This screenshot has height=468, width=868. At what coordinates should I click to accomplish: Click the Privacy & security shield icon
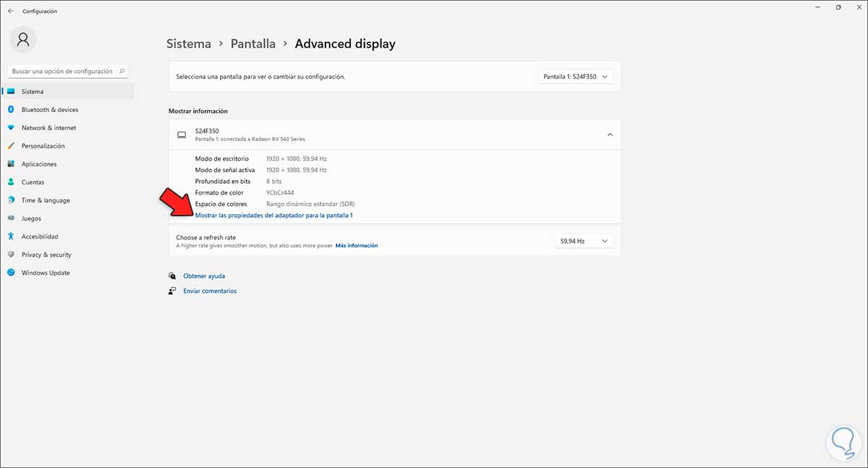12,255
